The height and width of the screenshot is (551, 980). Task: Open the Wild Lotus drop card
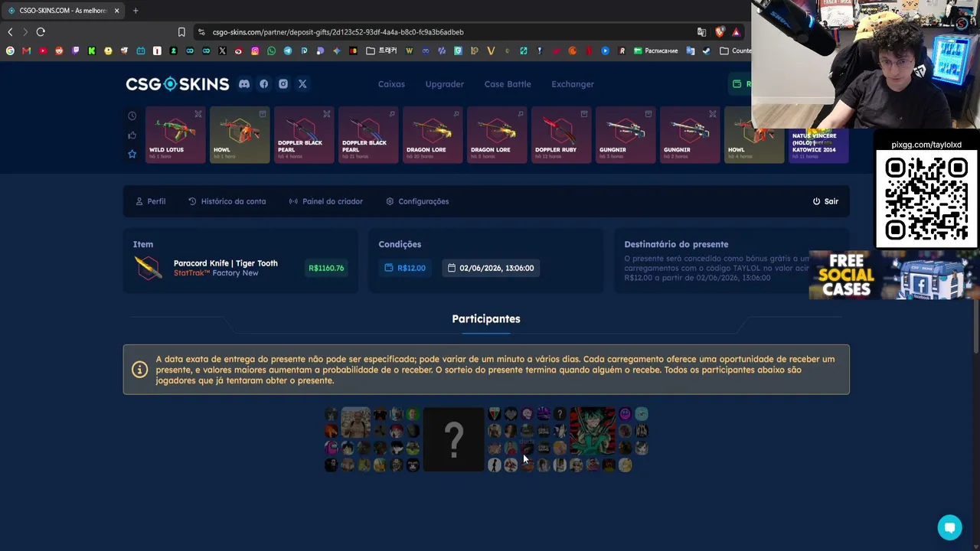(175, 135)
